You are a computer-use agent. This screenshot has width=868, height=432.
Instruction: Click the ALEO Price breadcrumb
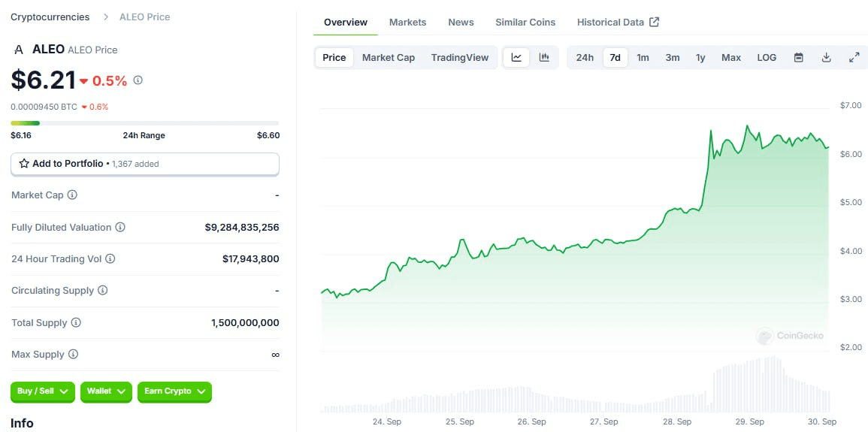click(144, 17)
